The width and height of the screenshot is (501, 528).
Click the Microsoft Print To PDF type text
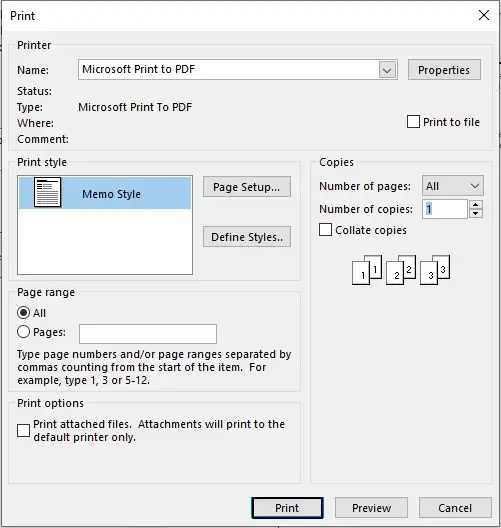(x=135, y=107)
